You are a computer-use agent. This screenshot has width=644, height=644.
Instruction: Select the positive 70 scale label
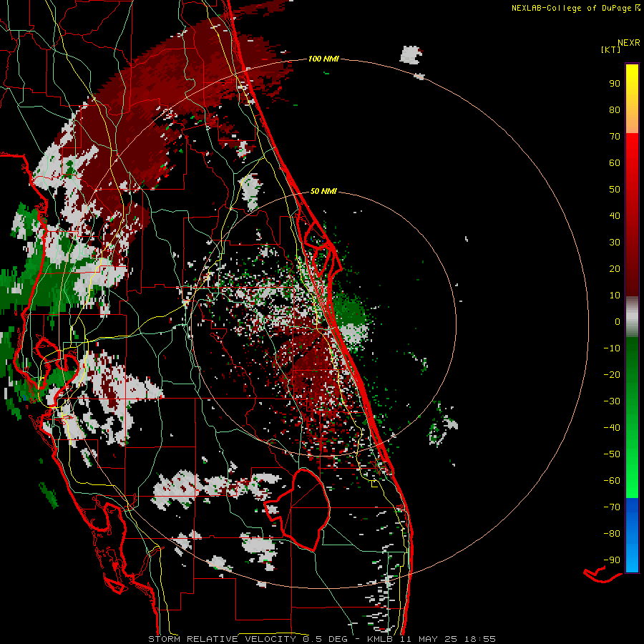(x=615, y=137)
